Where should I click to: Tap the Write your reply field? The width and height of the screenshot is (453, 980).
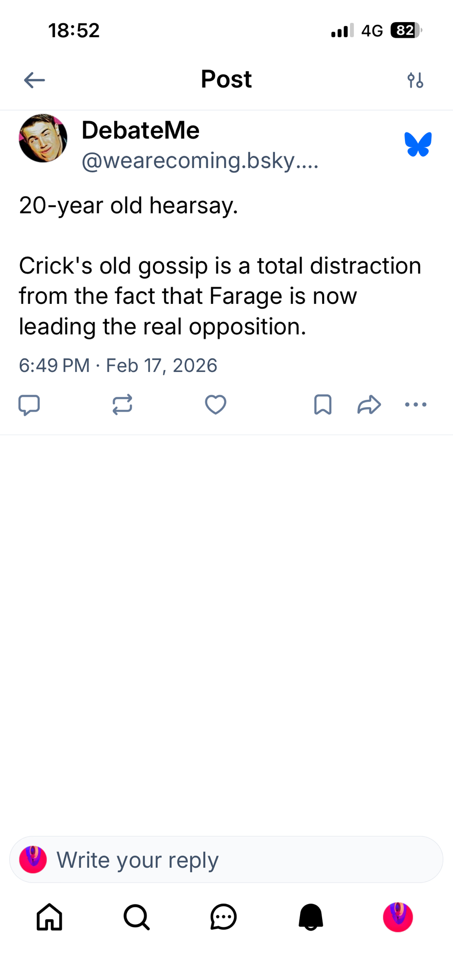click(226, 860)
